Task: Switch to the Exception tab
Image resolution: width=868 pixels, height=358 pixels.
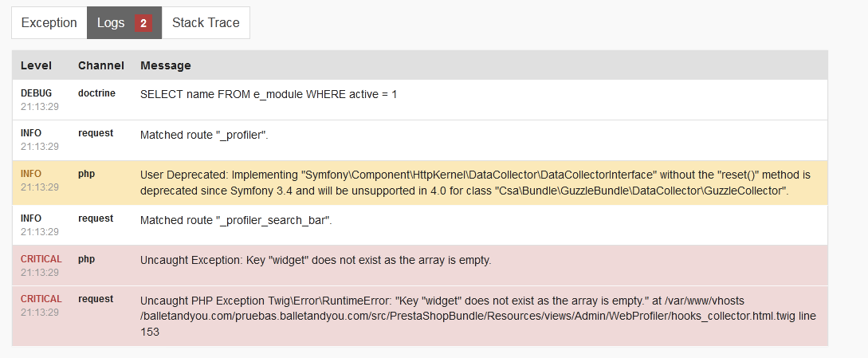Action: [49, 23]
